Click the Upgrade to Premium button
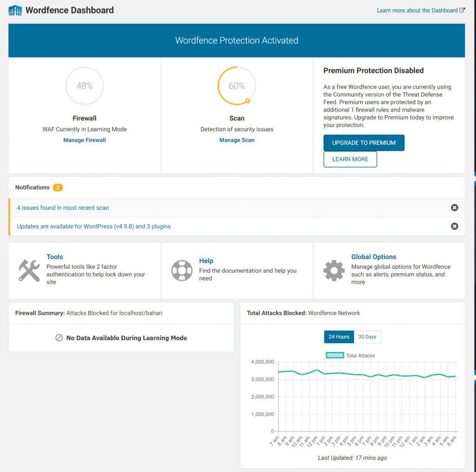 pyautogui.click(x=364, y=143)
